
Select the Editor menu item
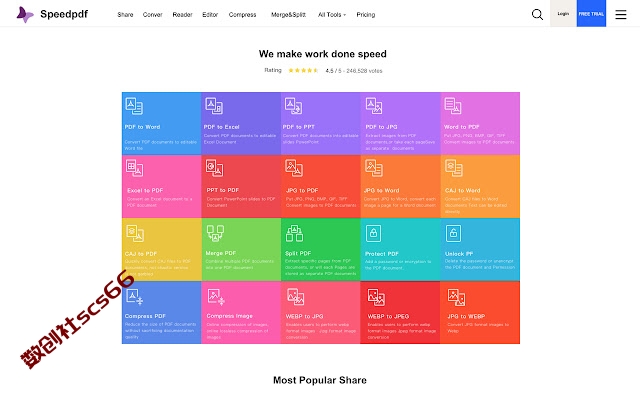click(210, 15)
